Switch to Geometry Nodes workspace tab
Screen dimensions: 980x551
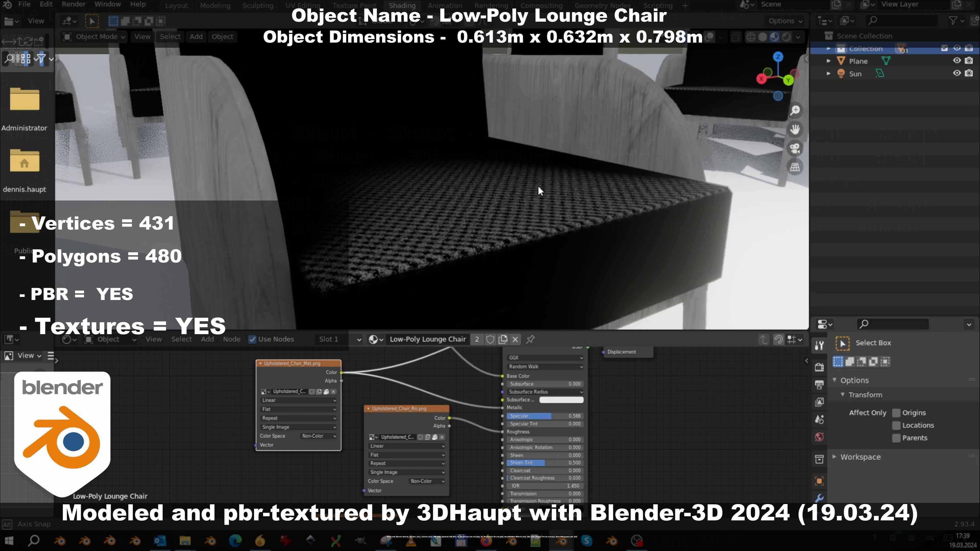click(x=603, y=6)
